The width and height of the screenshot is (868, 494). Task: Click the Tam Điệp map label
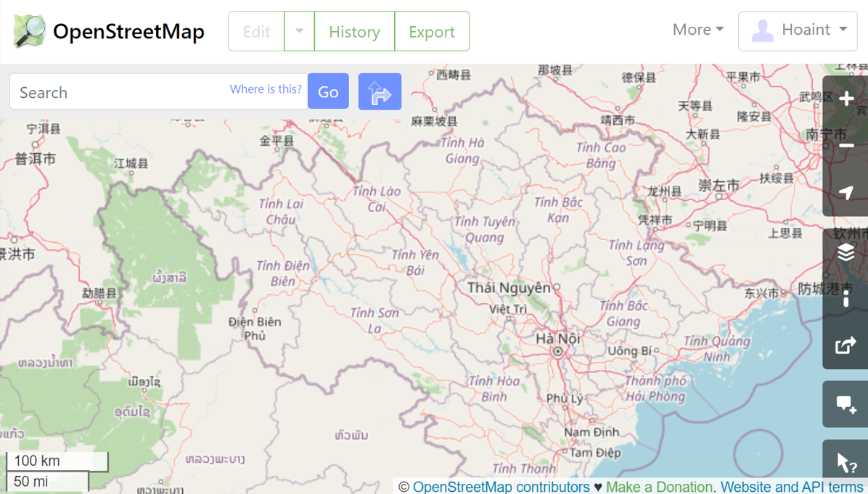point(595,453)
